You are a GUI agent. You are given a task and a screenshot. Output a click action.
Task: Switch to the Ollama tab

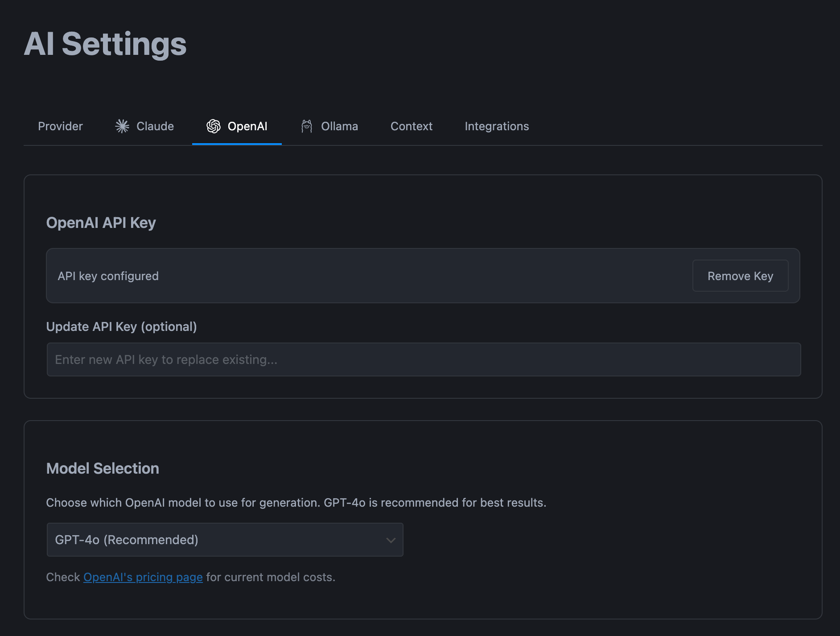coord(329,126)
